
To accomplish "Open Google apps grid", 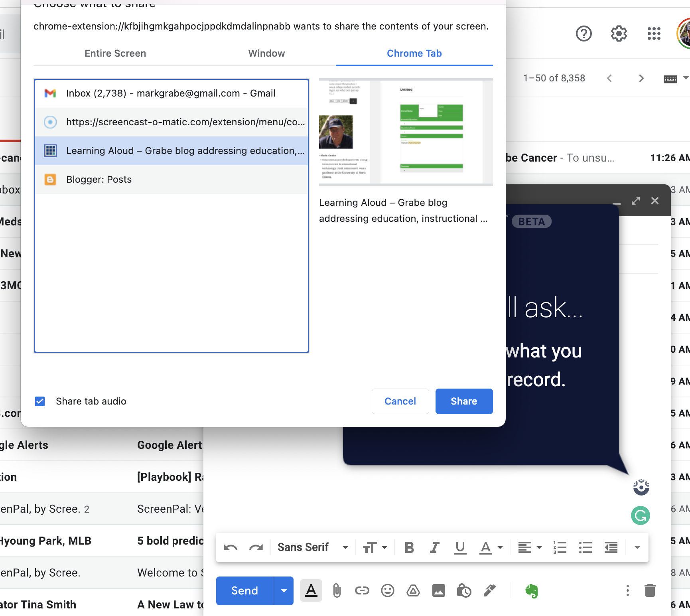I will tap(654, 34).
